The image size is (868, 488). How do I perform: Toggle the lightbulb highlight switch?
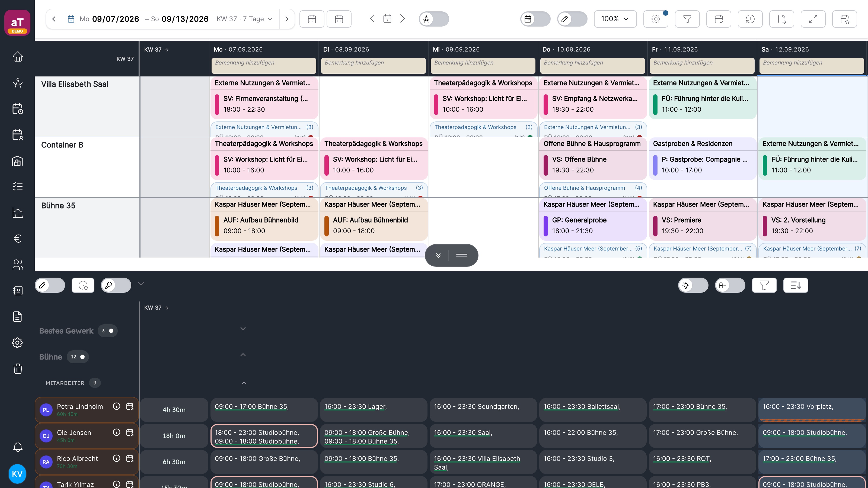click(x=693, y=285)
